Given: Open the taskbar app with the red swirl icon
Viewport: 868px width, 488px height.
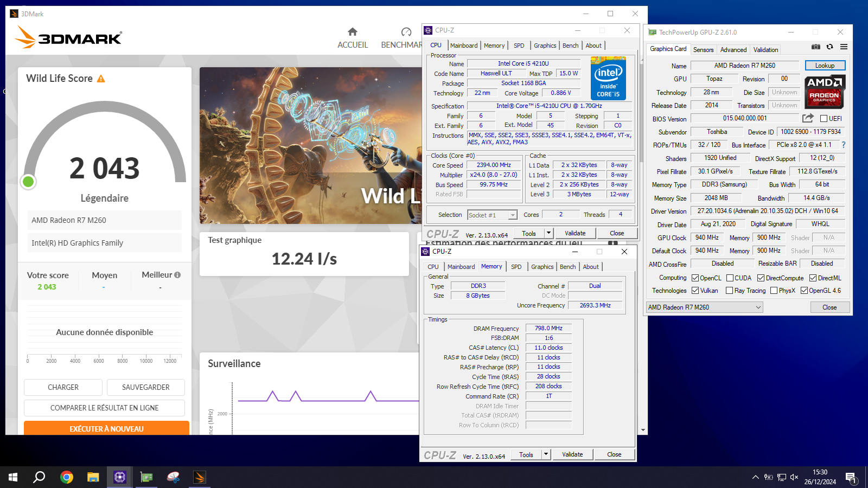Looking at the screenshot, I should (x=173, y=477).
